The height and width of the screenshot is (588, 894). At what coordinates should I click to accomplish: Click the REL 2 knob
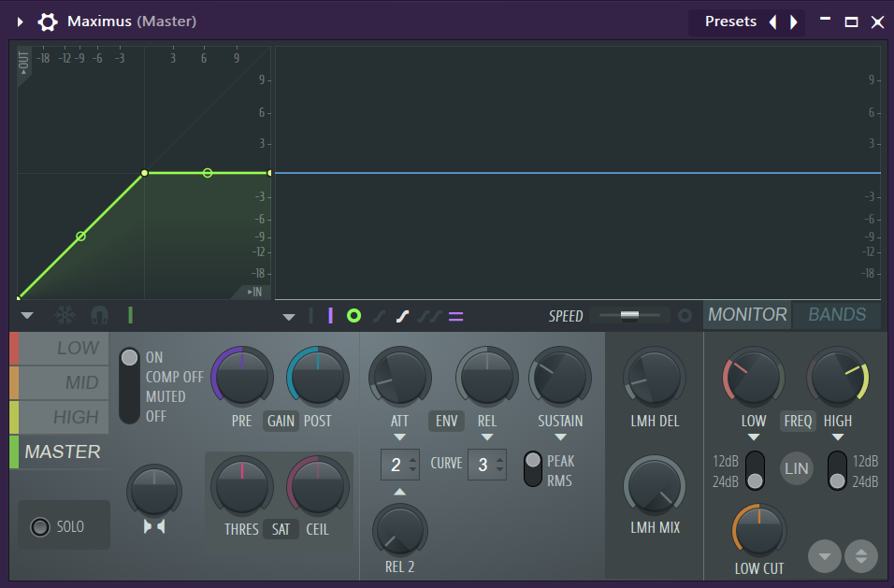[x=399, y=530]
